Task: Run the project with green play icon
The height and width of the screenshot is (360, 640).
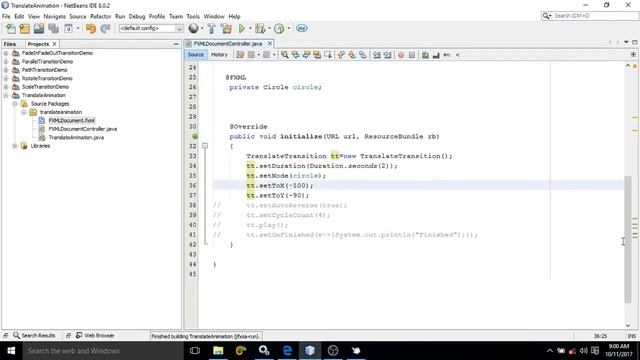Action: click(x=242, y=29)
